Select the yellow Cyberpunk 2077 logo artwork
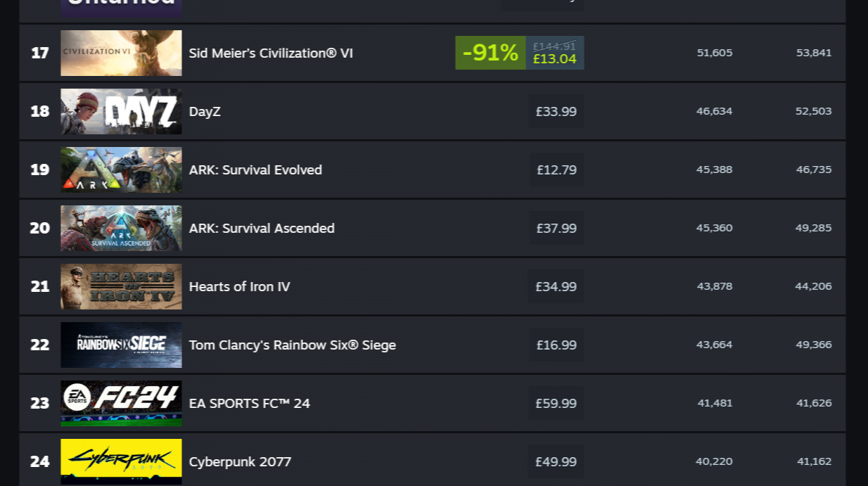Image resolution: width=868 pixels, height=486 pixels. coord(120,461)
